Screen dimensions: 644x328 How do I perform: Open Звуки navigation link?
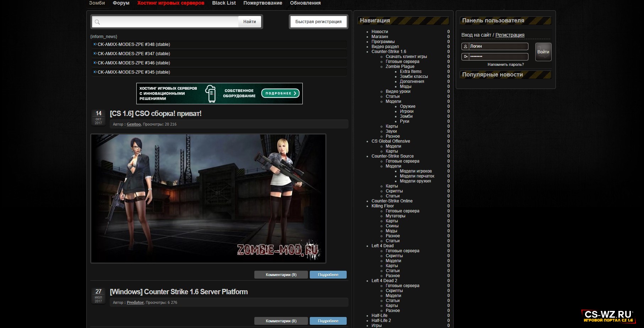[x=391, y=131]
